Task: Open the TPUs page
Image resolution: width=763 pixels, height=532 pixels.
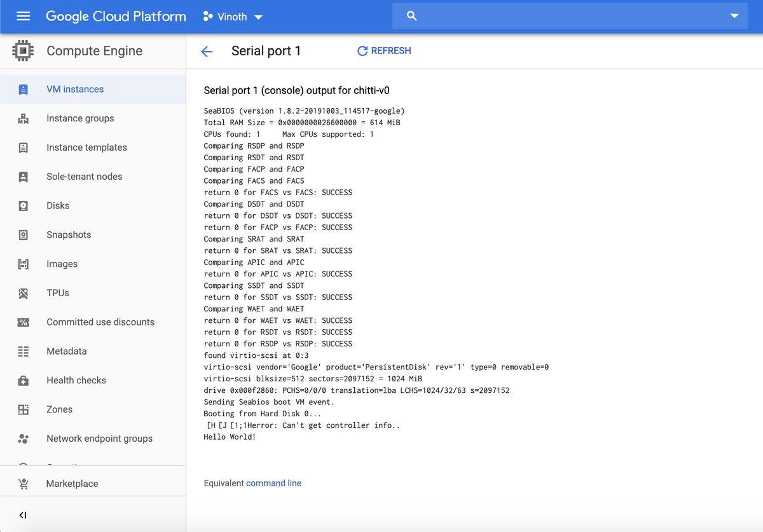Action: point(58,293)
